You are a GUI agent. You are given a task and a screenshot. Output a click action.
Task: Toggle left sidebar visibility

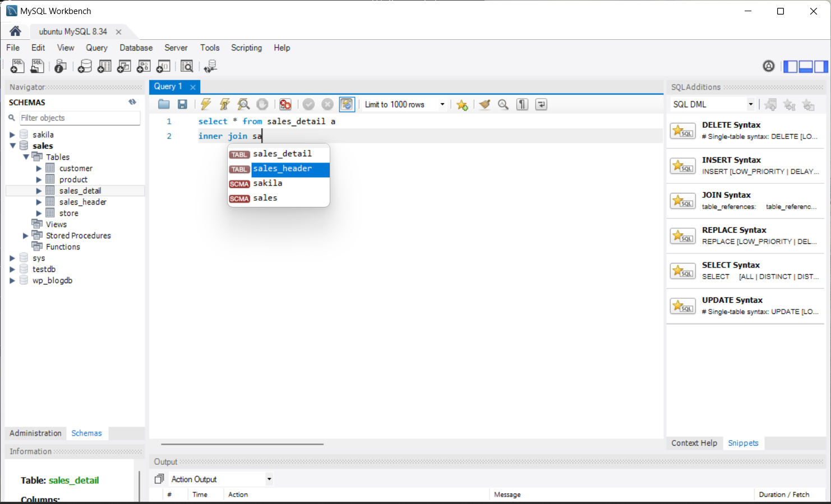(791, 67)
